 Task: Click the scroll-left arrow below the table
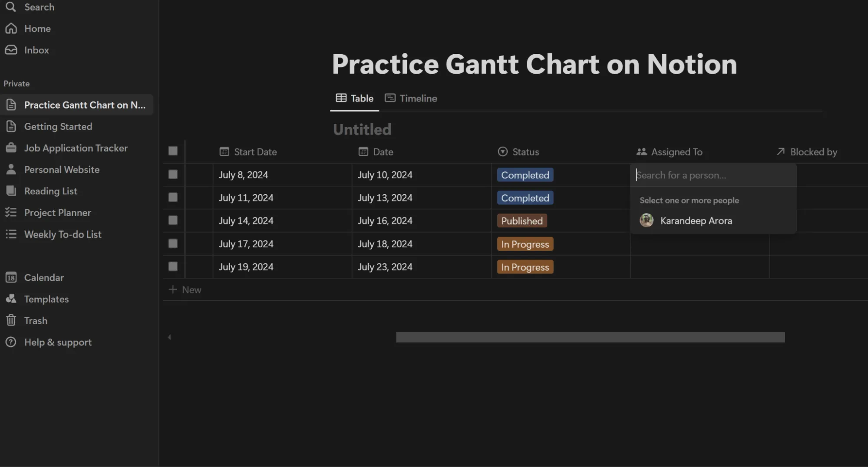[x=169, y=337]
